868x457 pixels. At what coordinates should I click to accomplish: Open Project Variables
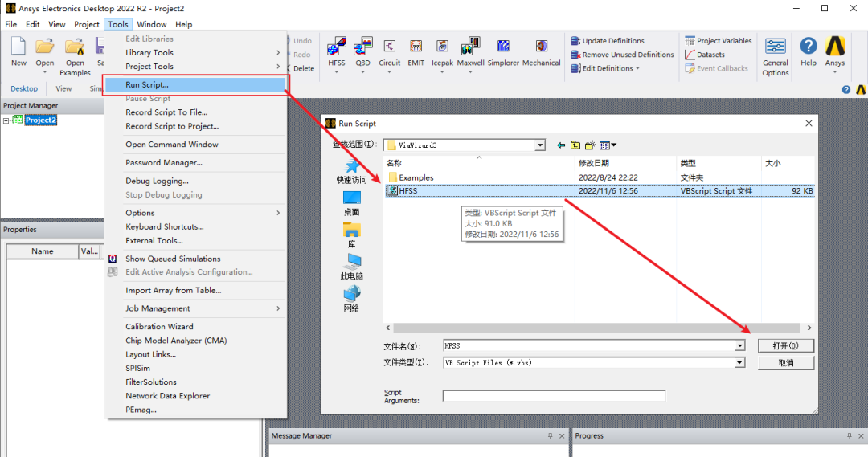point(718,41)
